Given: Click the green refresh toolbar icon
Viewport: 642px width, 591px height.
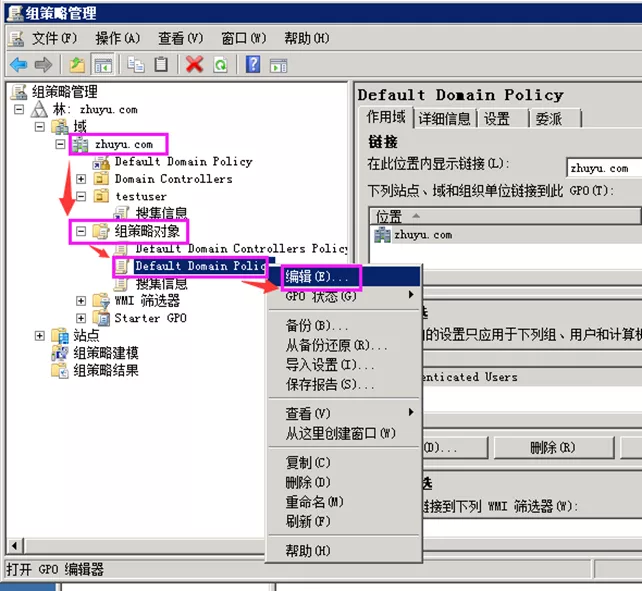Looking at the screenshot, I should (219, 65).
